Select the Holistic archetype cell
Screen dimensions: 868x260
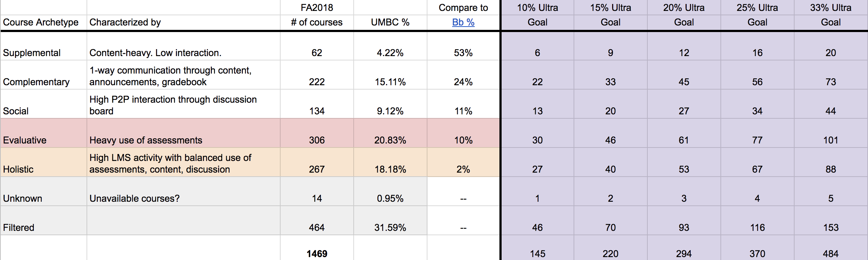[18, 169]
